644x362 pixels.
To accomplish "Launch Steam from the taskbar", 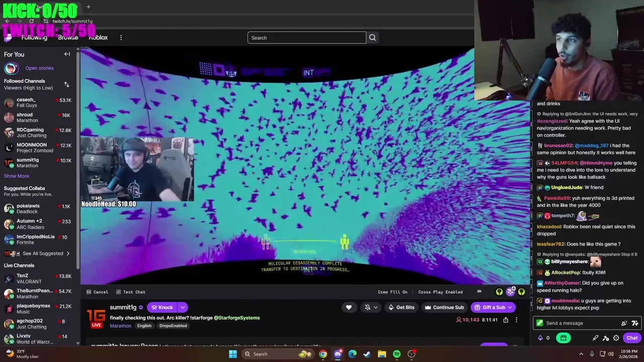I will point(367,354).
